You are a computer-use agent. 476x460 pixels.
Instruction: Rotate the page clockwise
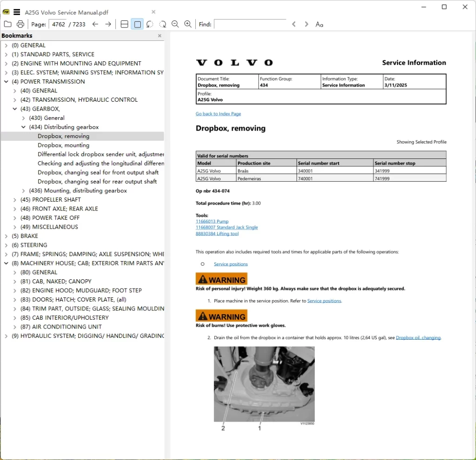pos(163,24)
